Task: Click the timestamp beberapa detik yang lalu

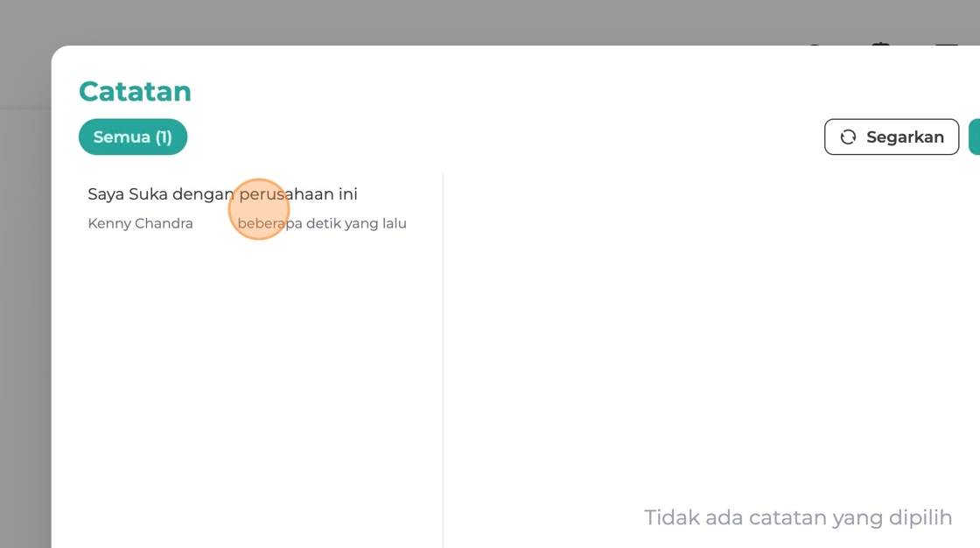Action: click(x=322, y=223)
